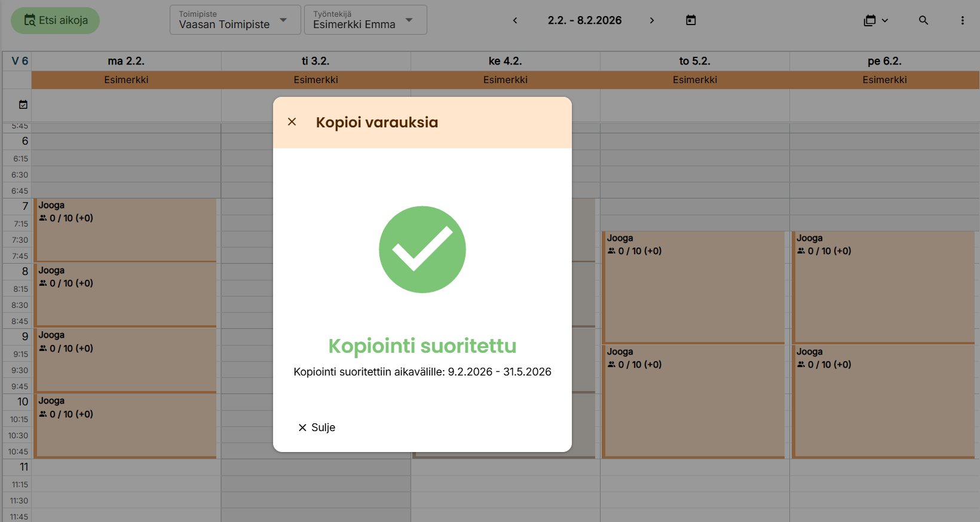Open the Toimipiste dropdown
The width and height of the screenshot is (980, 522).
(x=235, y=20)
